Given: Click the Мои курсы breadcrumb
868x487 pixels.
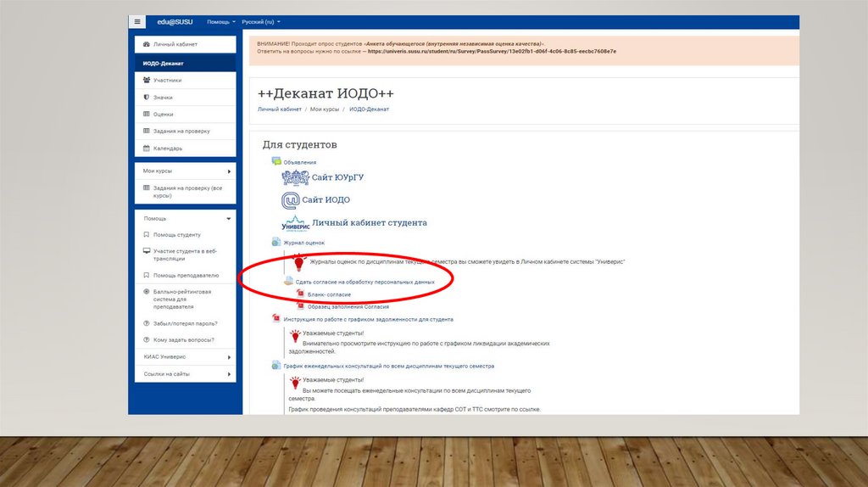Looking at the screenshot, I should (325, 109).
